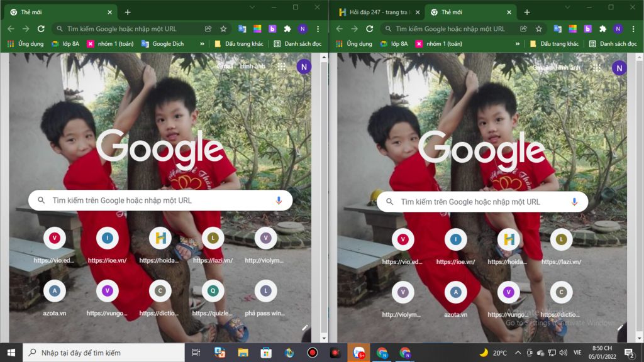The image size is (644, 362).
Task: Open Google apps grid in left window
Action: (281, 67)
